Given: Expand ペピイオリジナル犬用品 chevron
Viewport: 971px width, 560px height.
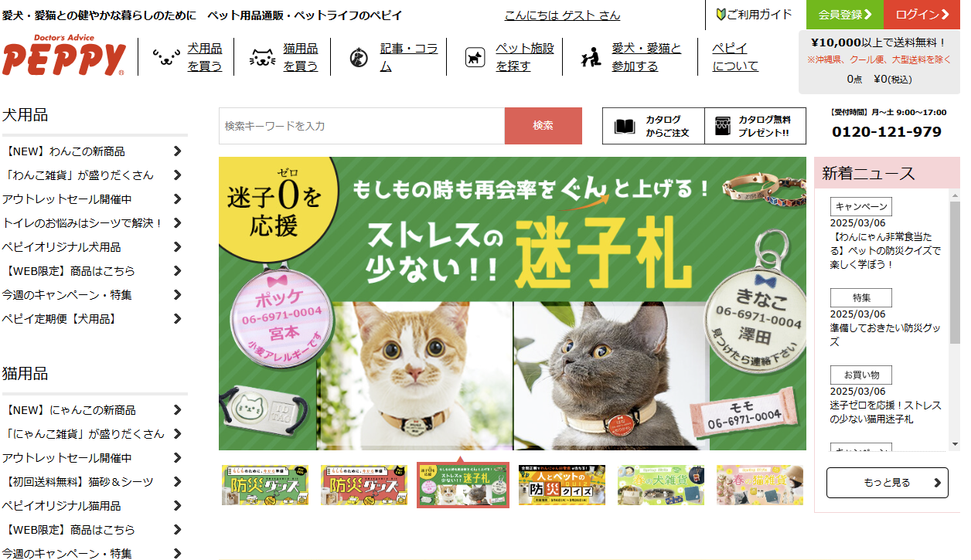Looking at the screenshot, I should click(x=178, y=247).
